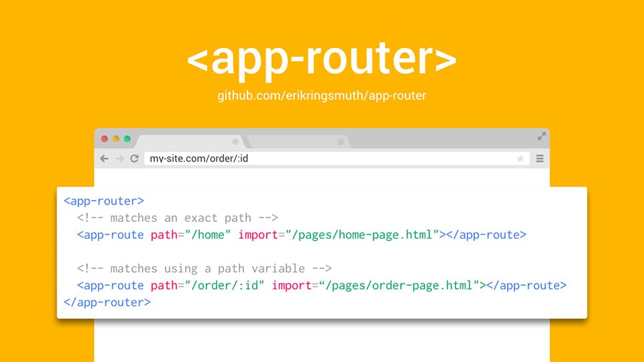Image resolution: width=644 pixels, height=362 pixels.
Task: Close the first tab via its circle button
Action: 235,142
